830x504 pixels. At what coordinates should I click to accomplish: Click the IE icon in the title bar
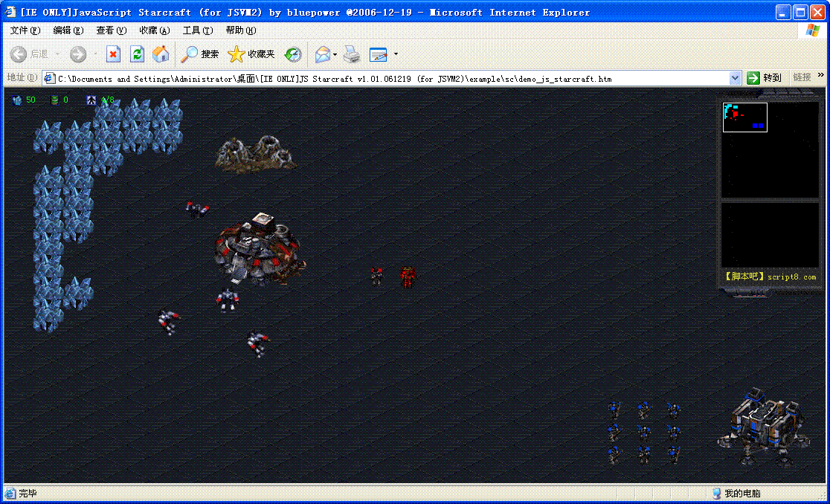tap(10, 12)
